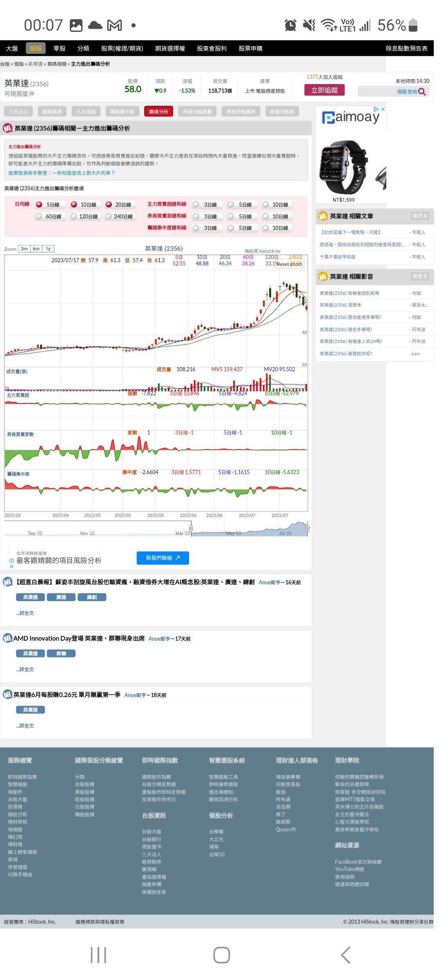Viewport: 441px width, 980px height.
Task: Open 服務條款與隱私權政策 link
Action: (x=100, y=922)
